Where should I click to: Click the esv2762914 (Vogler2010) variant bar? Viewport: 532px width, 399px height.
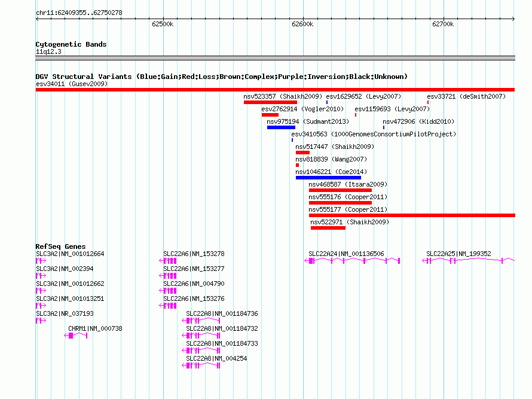click(x=270, y=115)
